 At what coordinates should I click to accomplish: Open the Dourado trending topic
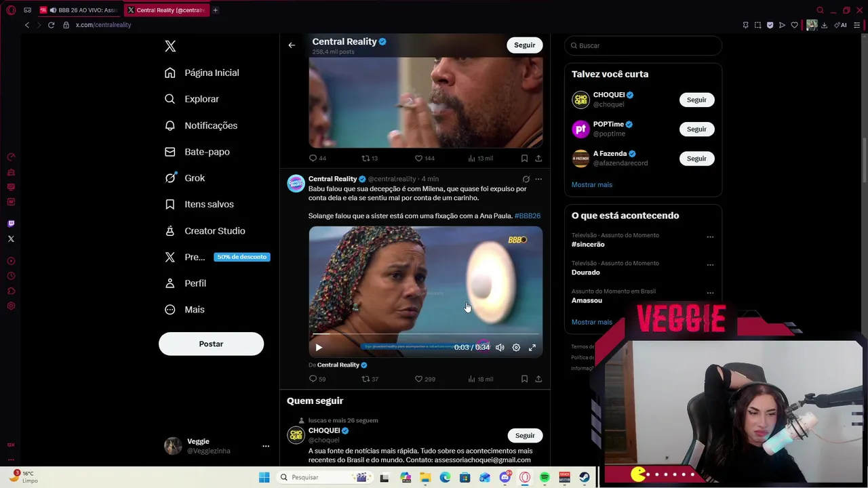[x=586, y=272]
